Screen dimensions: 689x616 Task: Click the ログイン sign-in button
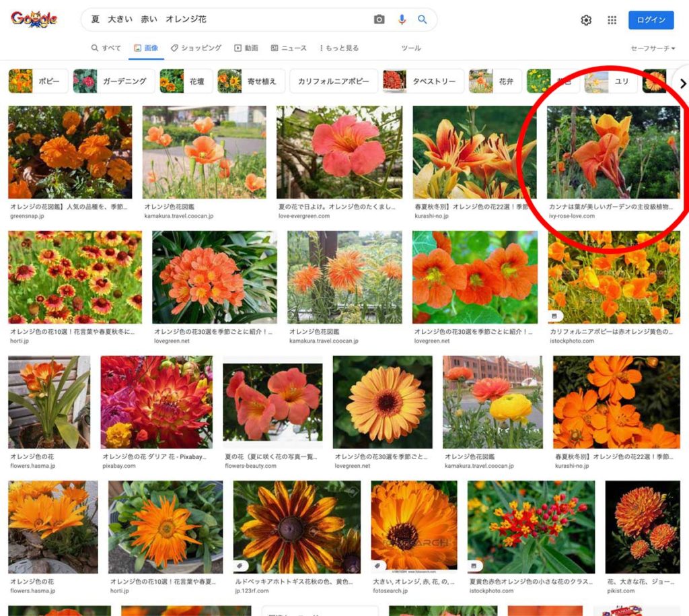click(651, 20)
